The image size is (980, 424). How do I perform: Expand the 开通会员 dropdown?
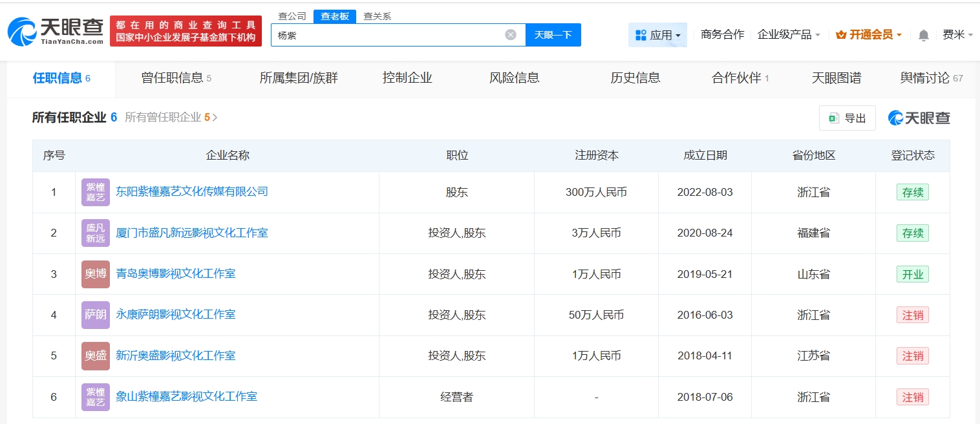(x=869, y=34)
